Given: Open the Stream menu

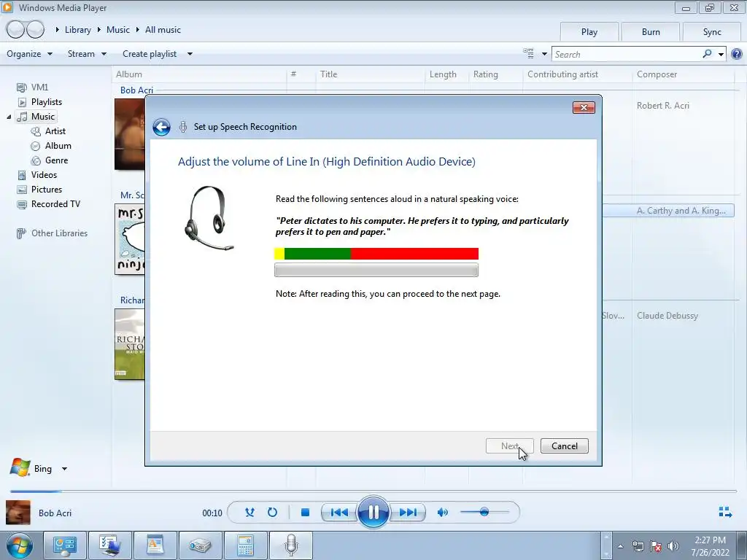Looking at the screenshot, I should click(x=87, y=54).
